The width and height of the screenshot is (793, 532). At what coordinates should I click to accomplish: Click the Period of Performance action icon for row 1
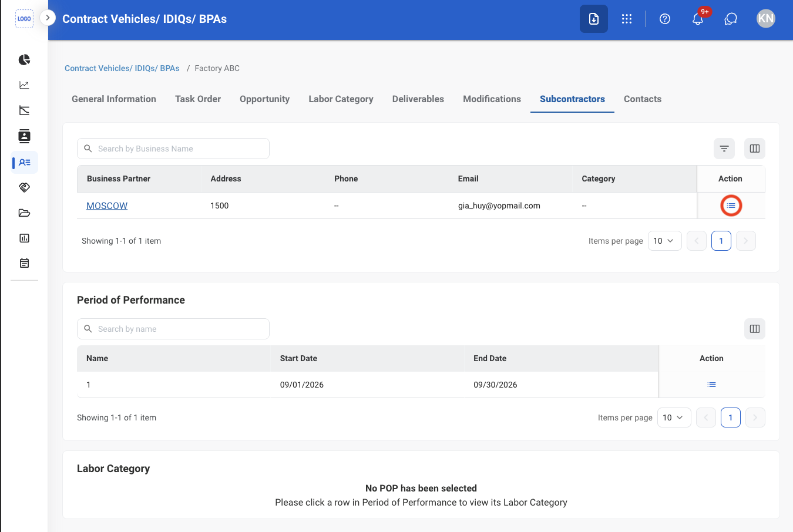(x=711, y=385)
